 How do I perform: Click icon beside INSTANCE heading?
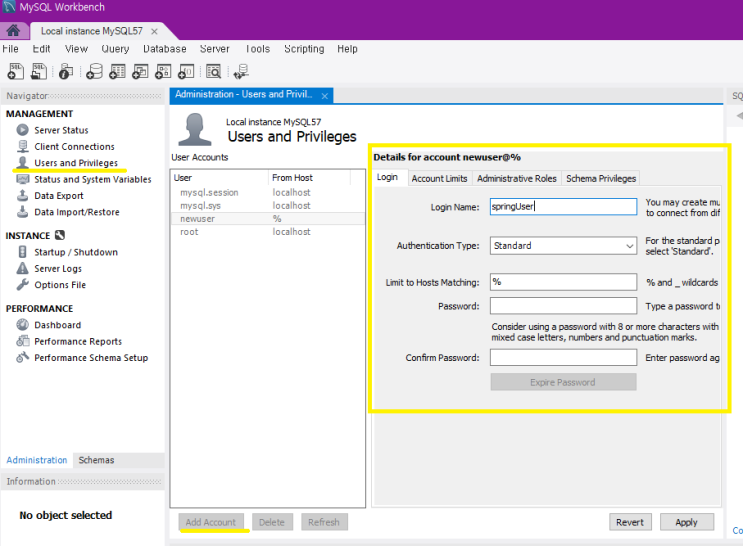pos(60,235)
